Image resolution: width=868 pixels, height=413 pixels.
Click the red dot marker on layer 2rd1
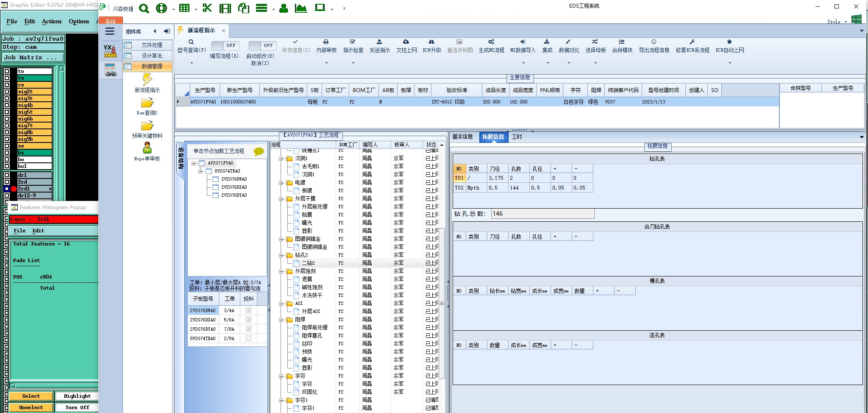pyautogui.click(x=14, y=189)
